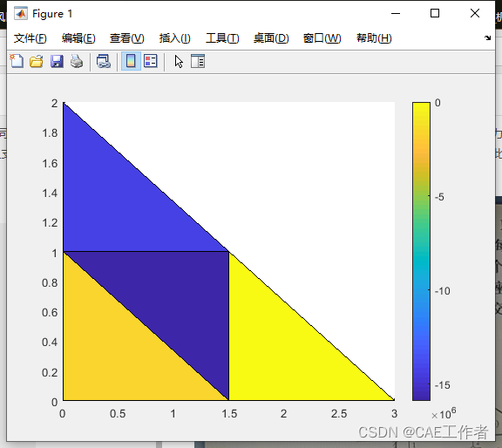The image size is (502, 448).
Task: Print the figure using the printer icon
Action: pyautogui.click(x=77, y=61)
